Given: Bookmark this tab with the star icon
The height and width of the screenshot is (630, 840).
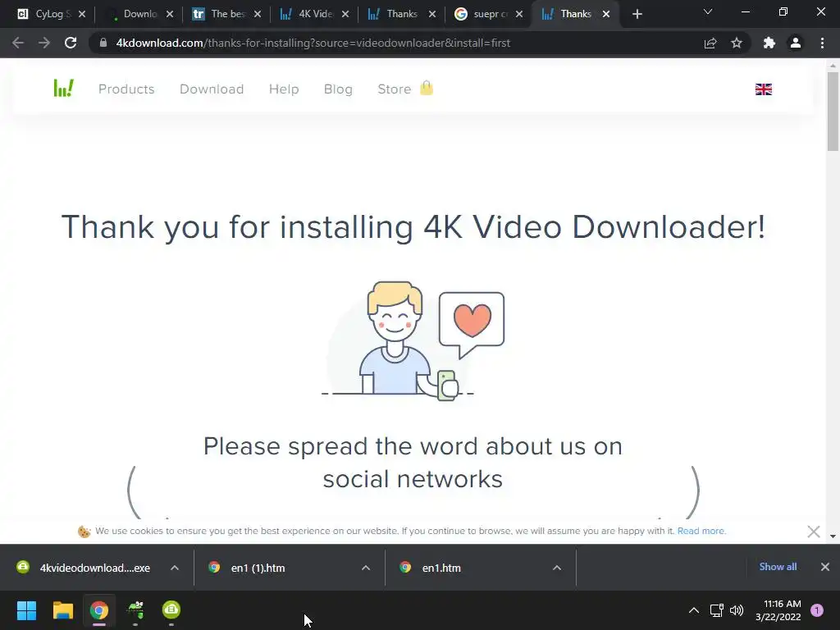Looking at the screenshot, I should tap(737, 43).
